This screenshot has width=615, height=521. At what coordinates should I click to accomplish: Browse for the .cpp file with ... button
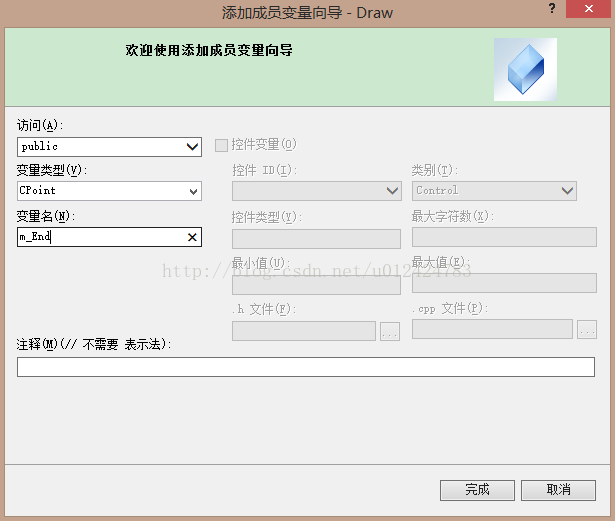pyautogui.click(x=587, y=329)
